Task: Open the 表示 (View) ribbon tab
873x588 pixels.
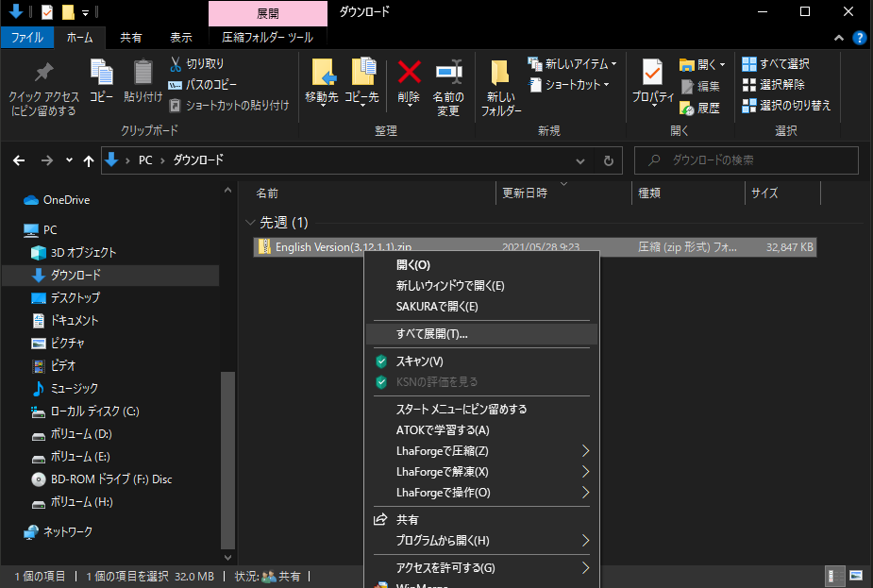Action: pos(181,38)
